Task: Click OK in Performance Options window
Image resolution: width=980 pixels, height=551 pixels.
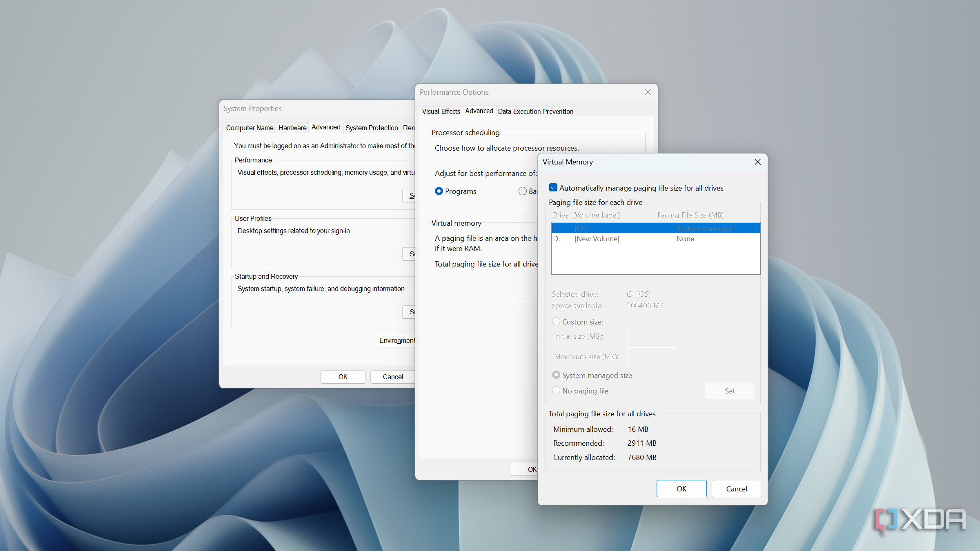Action: 524,469
